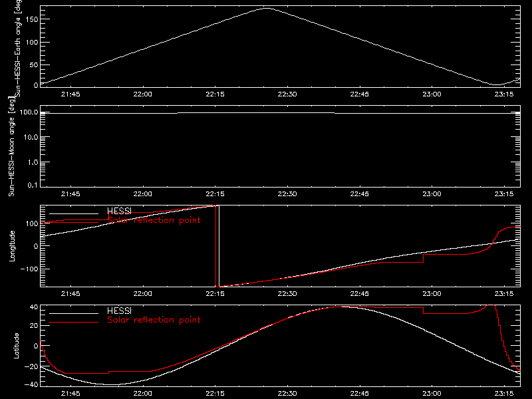The image size is (532, 399).
Task: Click white HESSI legend line in Longitude plot
Action: [x=74, y=213]
